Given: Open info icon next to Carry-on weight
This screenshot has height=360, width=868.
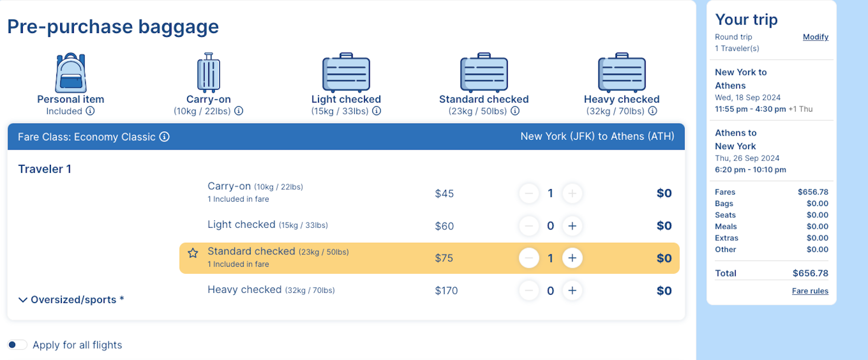Looking at the screenshot, I should pyautogui.click(x=239, y=111).
